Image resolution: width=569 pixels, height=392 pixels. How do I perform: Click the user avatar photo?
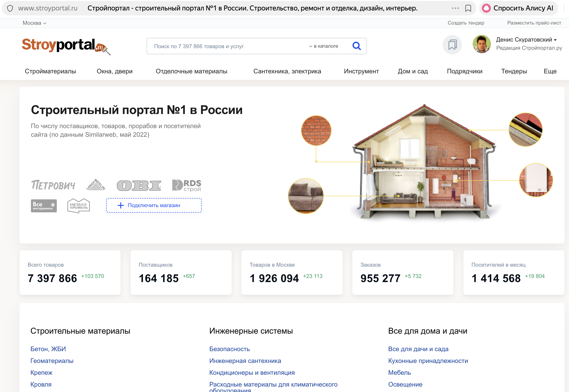(482, 44)
